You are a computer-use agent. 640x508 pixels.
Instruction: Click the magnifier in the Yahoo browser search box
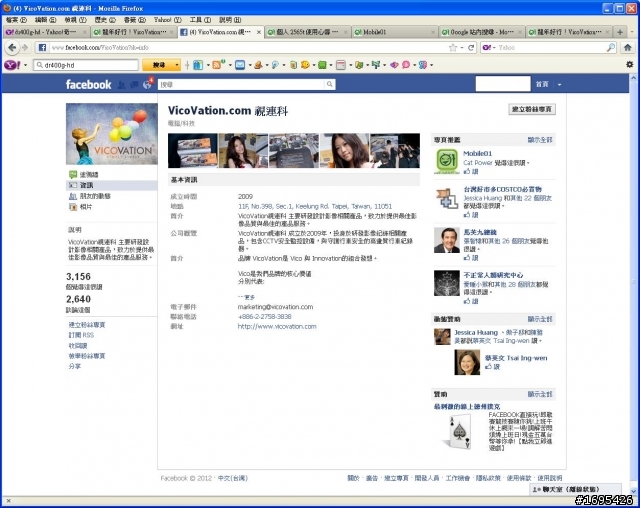tap(611, 48)
